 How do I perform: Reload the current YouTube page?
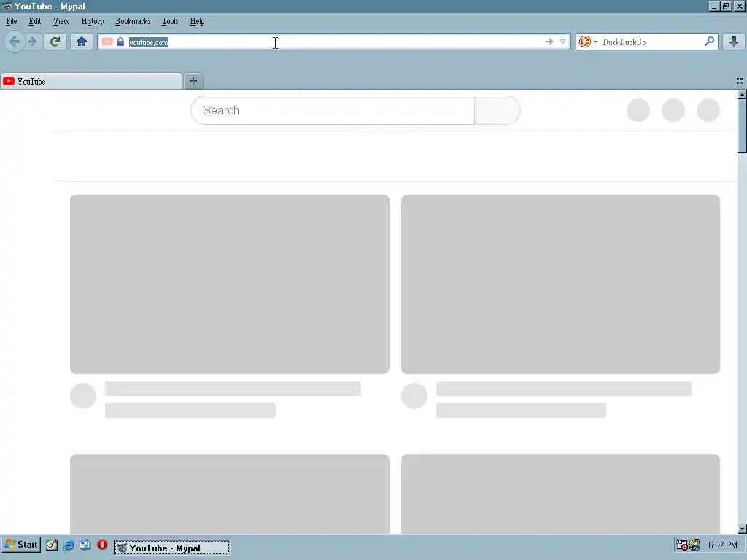tap(55, 42)
